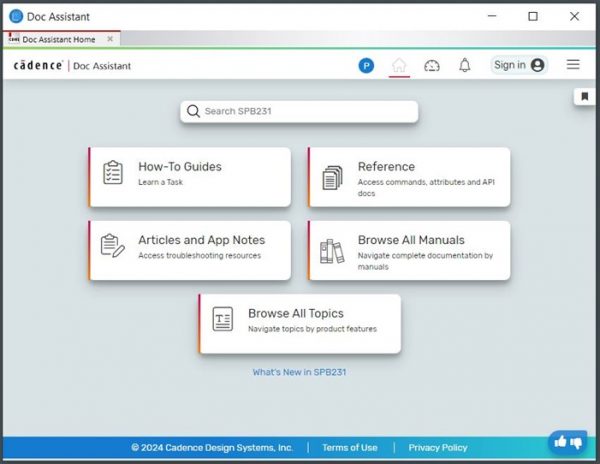Open What's New in SPB231 link
Screen dimensions: 600x464
(299, 372)
